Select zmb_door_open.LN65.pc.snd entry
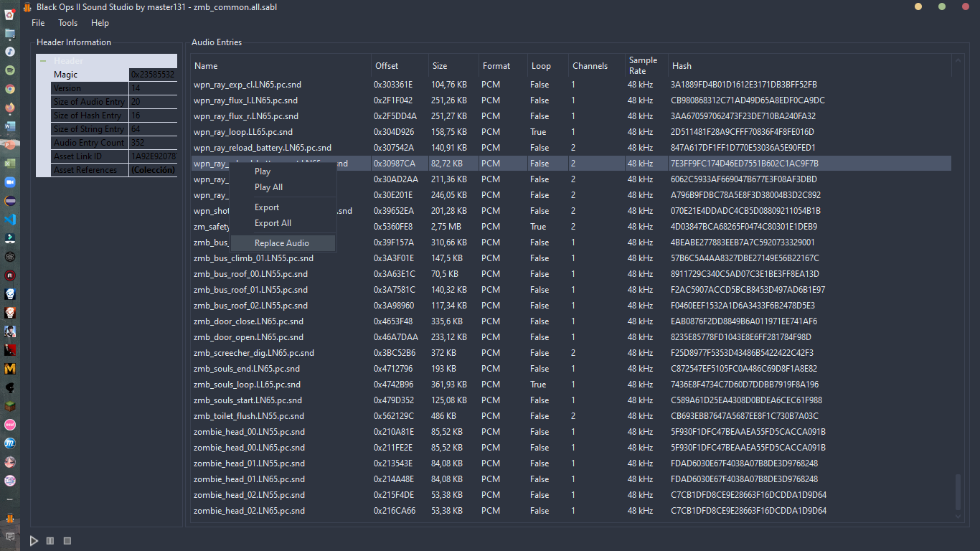 571,337
